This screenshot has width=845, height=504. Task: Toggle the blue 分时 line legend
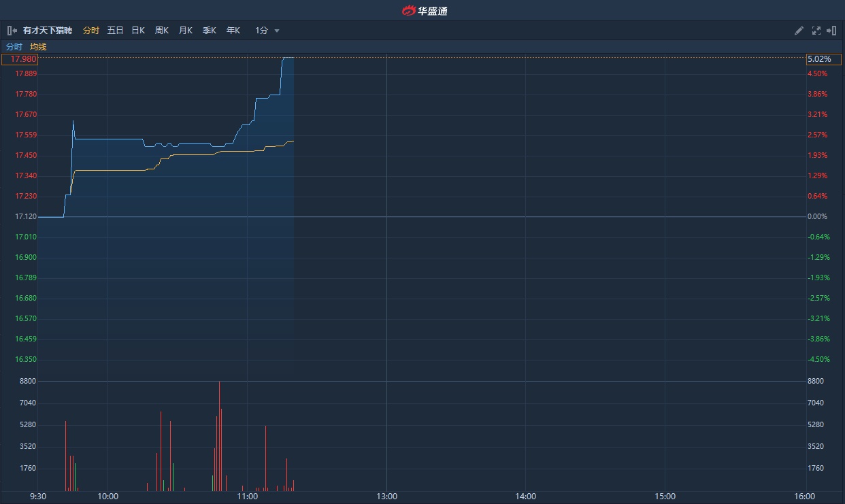(14, 47)
